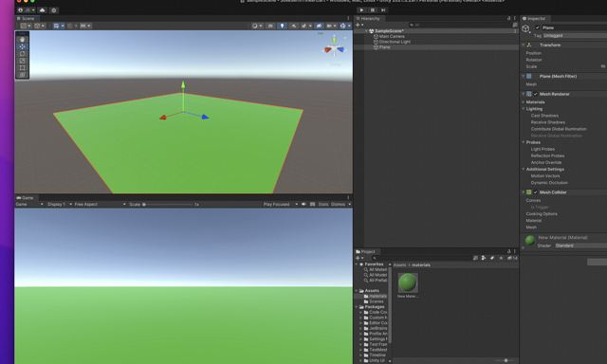Select the Move tool in scene toolbar

tap(22, 46)
